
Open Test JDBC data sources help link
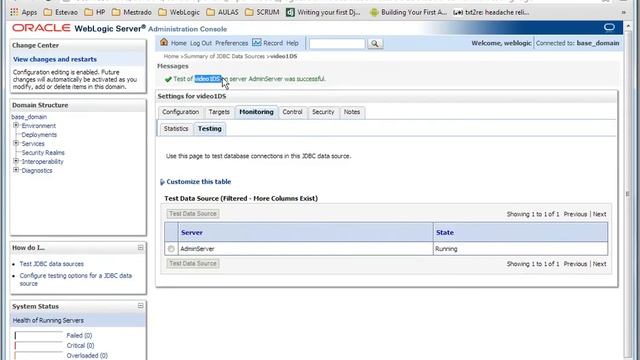coord(52,264)
